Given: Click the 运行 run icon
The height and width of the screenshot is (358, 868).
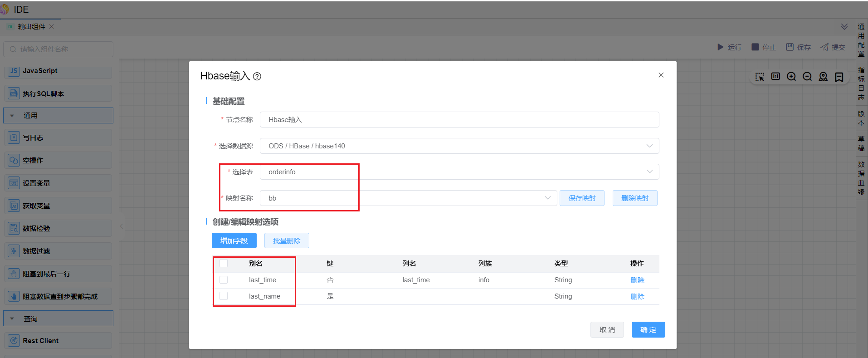Looking at the screenshot, I should tap(720, 47).
